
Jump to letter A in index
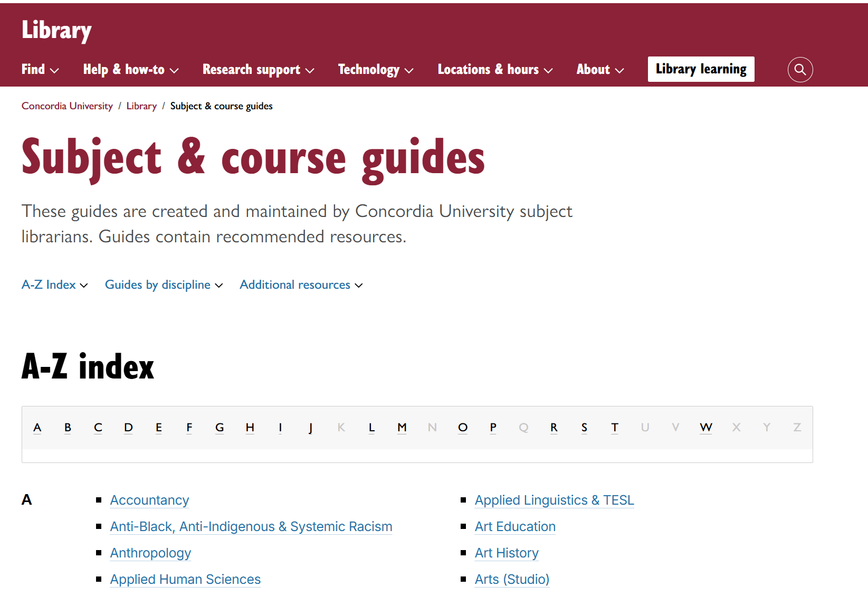(x=37, y=428)
